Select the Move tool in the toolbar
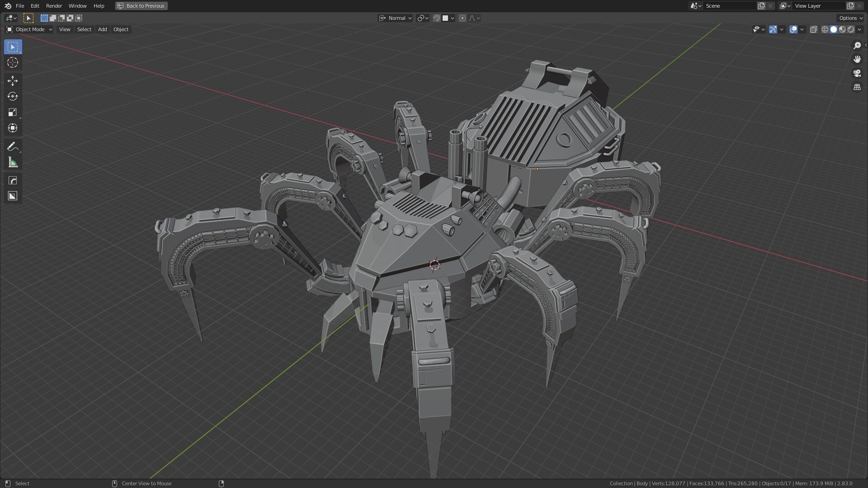 click(12, 80)
